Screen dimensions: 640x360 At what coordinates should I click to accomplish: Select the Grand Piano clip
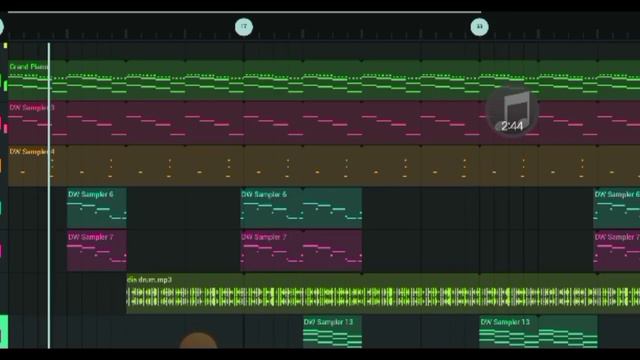[x=324, y=80]
